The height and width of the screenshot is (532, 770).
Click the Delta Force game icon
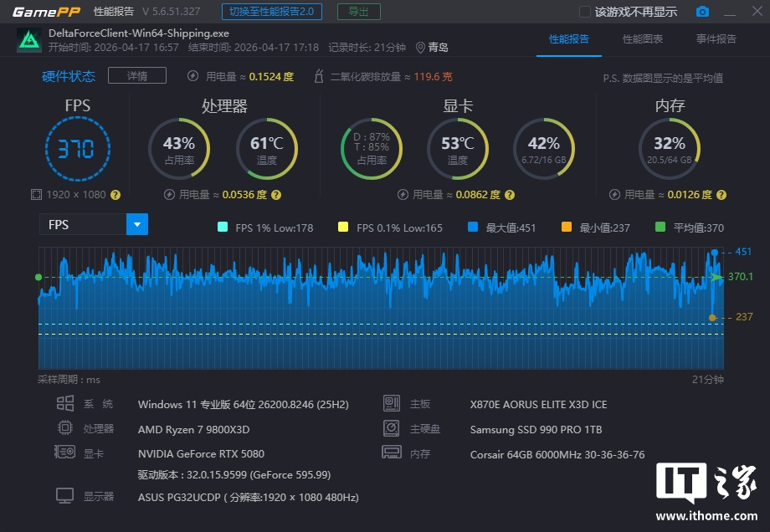pos(28,40)
